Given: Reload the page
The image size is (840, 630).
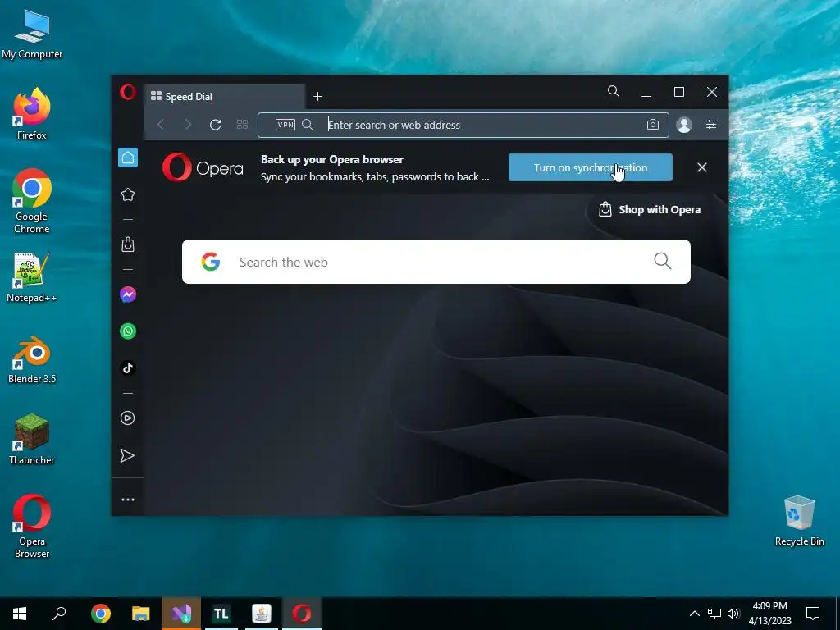Looking at the screenshot, I should tap(216, 125).
